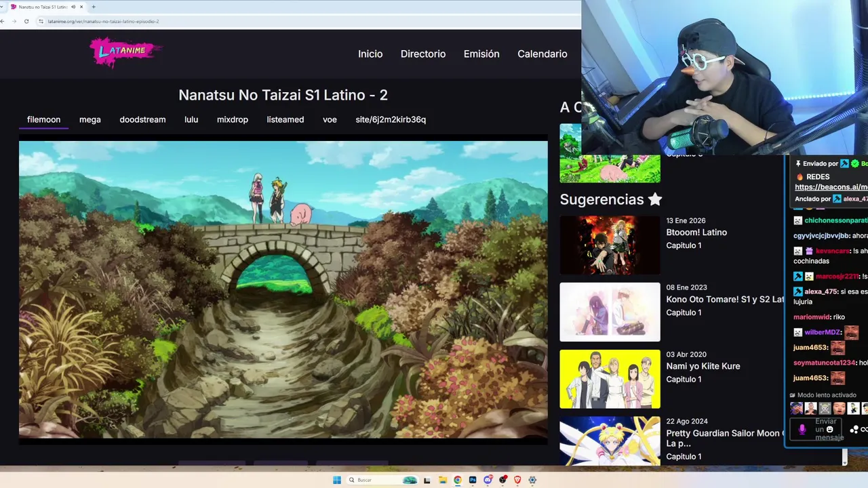868x488 pixels.
Task: Click the taskbar Buscar search box
Action: 382,480
